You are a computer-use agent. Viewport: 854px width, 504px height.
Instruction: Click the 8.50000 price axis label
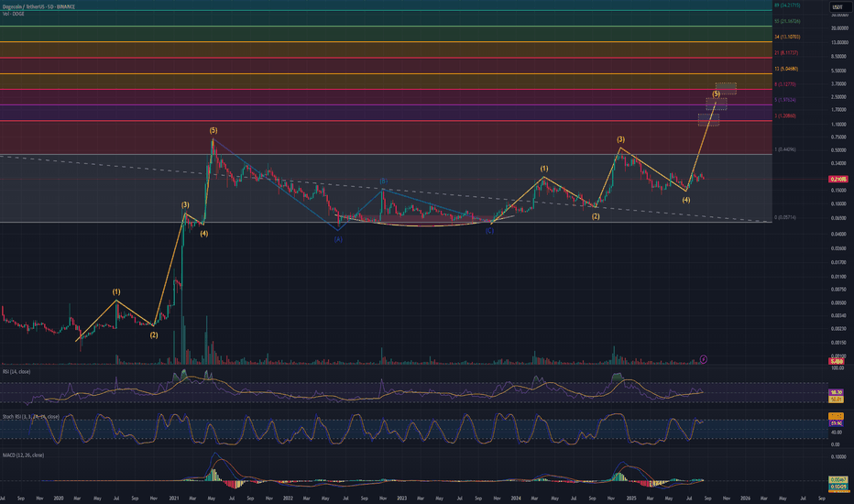[839, 56]
